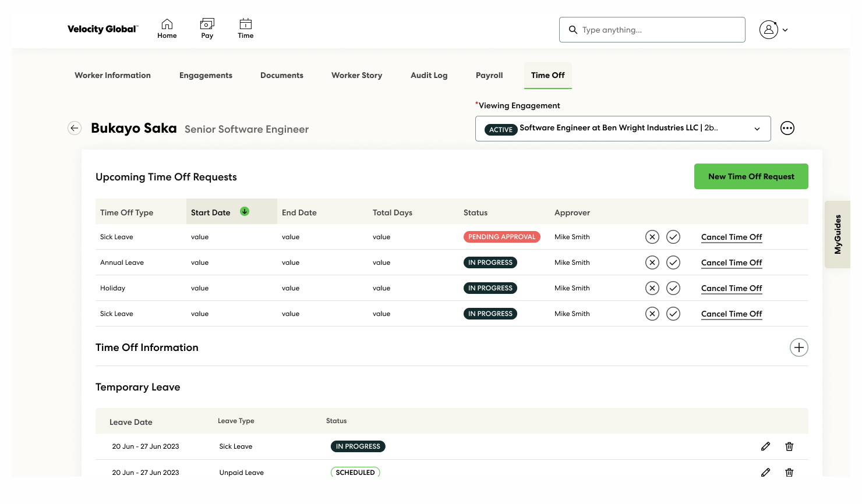
Task: Click the New Time Off Request button
Action: pyautogui.click(x=751, y=176)
